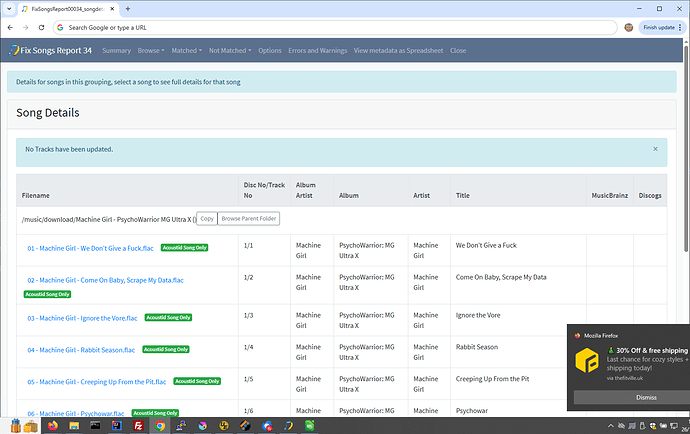Open a new browser tab
Screen dimensions: 690x434
coord(126,8)
